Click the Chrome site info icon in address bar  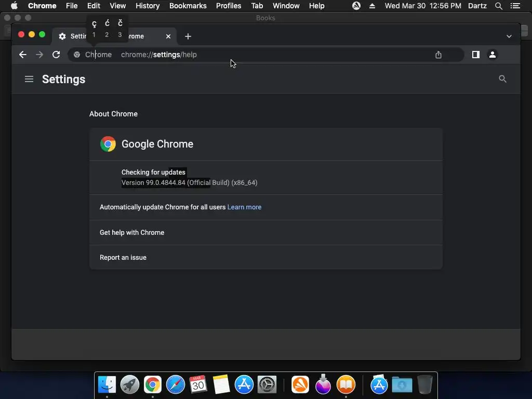click(x=77, y=55)
